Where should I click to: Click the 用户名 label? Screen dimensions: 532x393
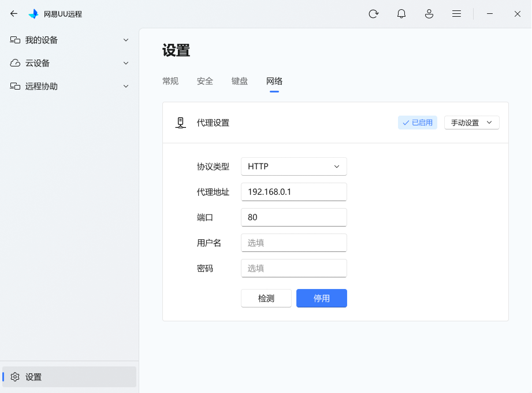[x=209, y=243]
